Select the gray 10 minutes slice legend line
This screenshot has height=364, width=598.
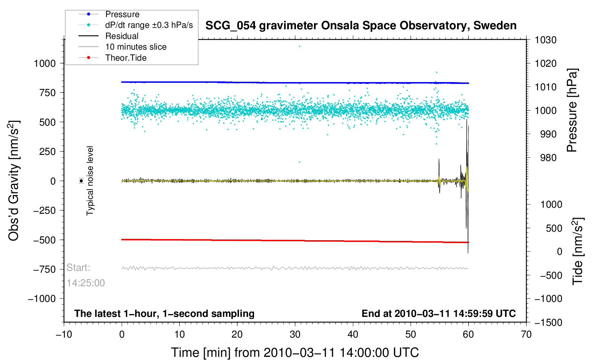tap(88, 47)
